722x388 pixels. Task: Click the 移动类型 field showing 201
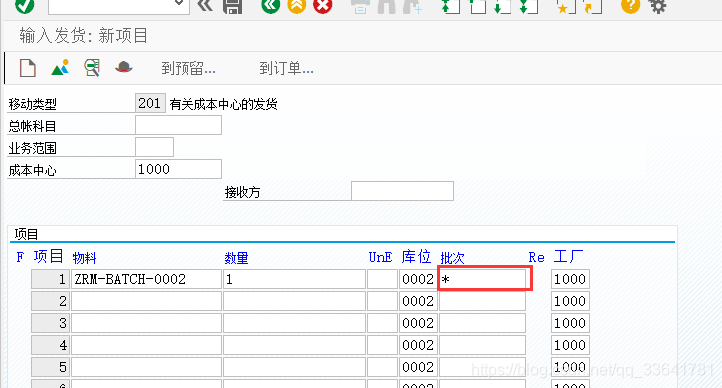[x=150, y=103]
